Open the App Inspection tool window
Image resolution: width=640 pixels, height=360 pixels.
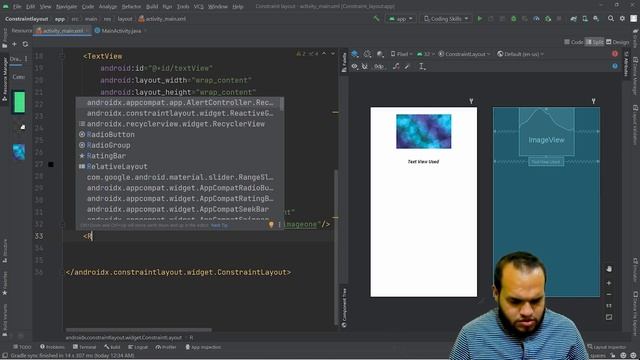[x=203, y=347]
